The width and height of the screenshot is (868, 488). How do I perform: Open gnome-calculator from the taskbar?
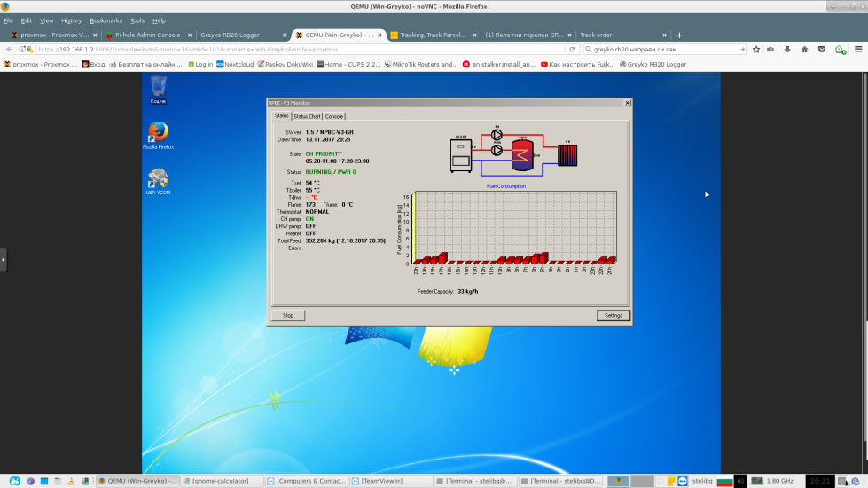point(222,481)
